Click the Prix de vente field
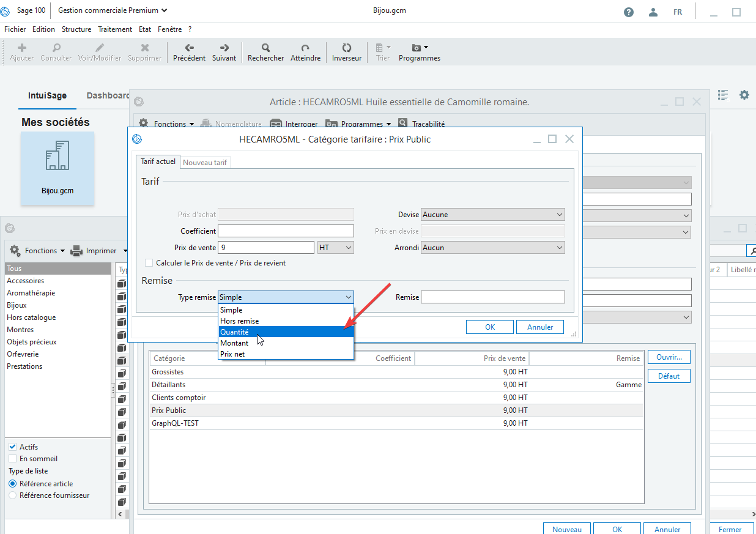756x534 pixels. tap(265, 247)
